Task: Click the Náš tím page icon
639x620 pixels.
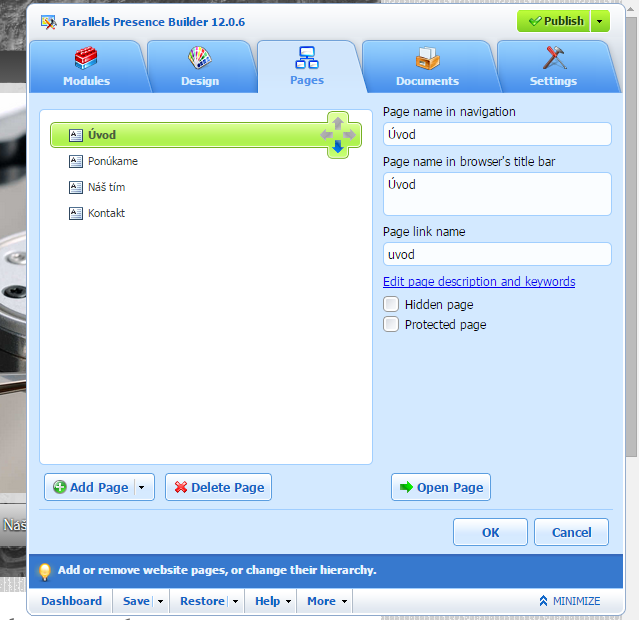Action: (x=76, y=188)
